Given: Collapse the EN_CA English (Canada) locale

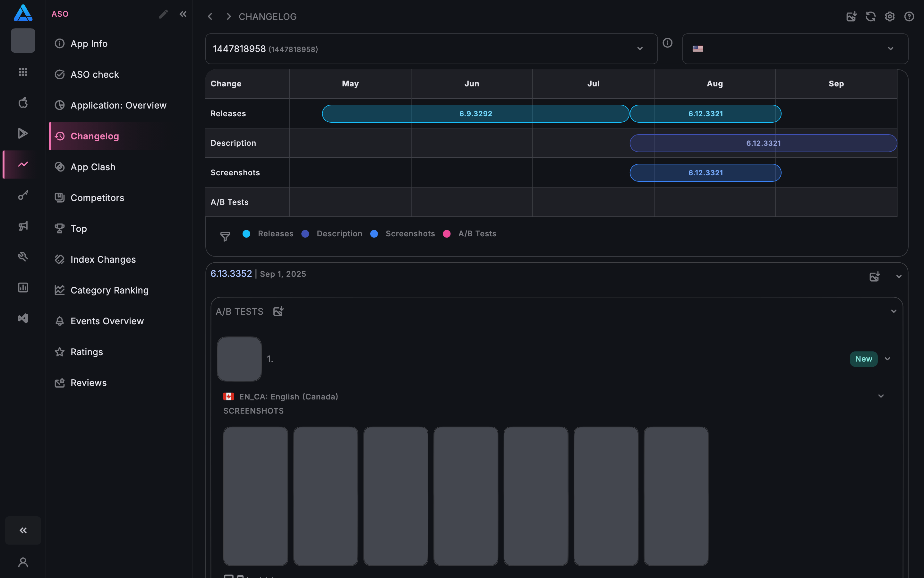Looking at the screenshot, I should click(881, 396).
